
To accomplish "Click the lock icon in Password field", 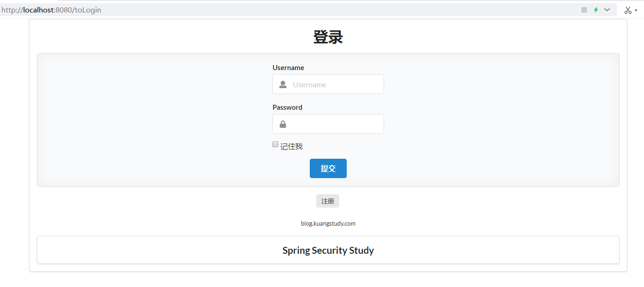I will tap(283, 125).
